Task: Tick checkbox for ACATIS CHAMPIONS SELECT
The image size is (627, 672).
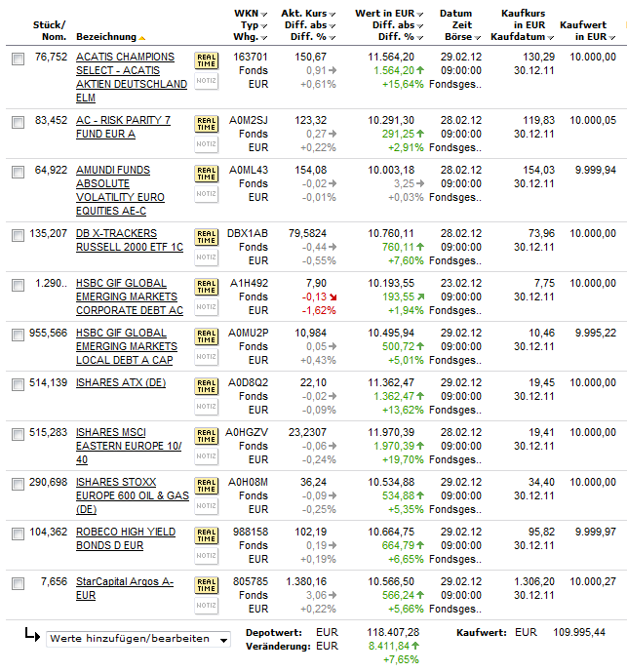Action: (18, 59)
